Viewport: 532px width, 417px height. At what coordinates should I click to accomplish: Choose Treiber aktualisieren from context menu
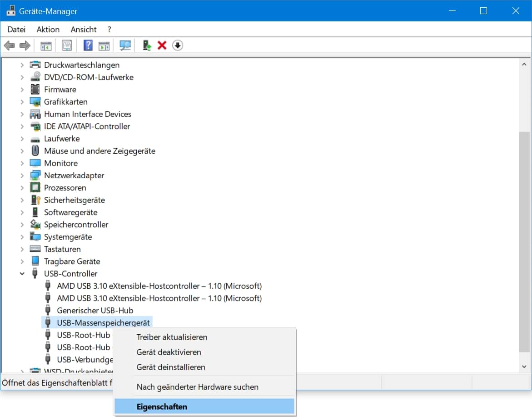click(x=204, y=337)
